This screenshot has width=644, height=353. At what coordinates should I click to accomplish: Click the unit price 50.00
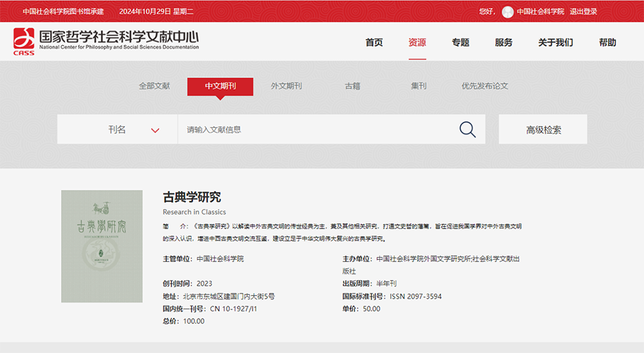coord(371,309)
